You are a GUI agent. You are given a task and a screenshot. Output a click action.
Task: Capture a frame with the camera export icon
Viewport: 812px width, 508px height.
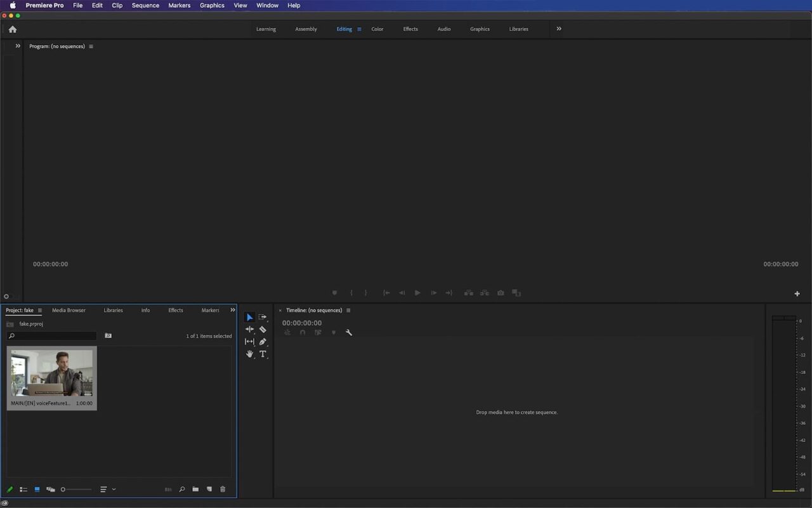point(501,293)
